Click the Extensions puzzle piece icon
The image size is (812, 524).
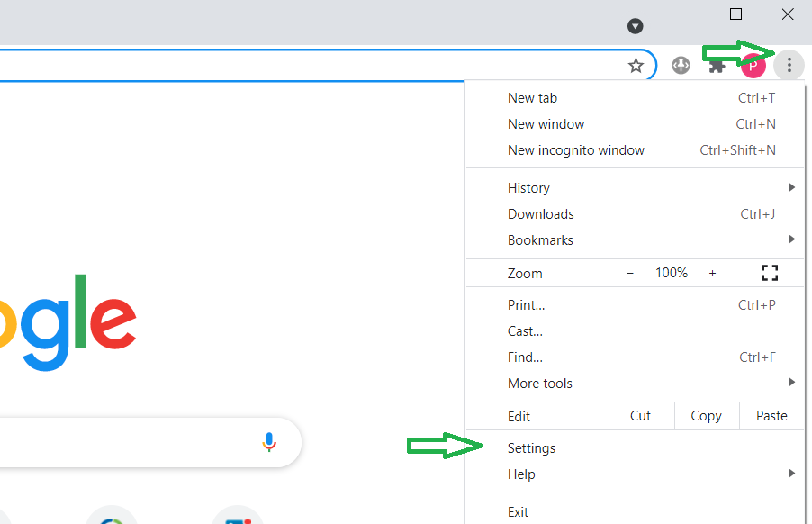[717, 66]
